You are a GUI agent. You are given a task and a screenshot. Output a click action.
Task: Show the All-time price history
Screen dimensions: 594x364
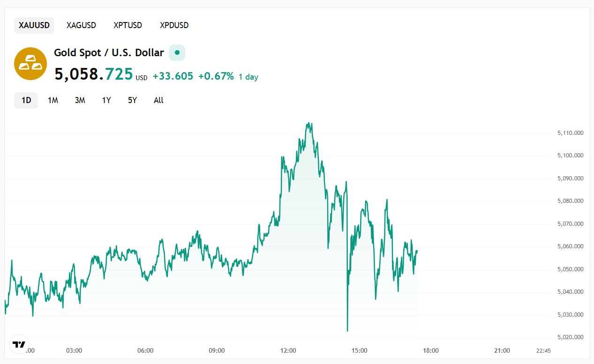(158, 100)
